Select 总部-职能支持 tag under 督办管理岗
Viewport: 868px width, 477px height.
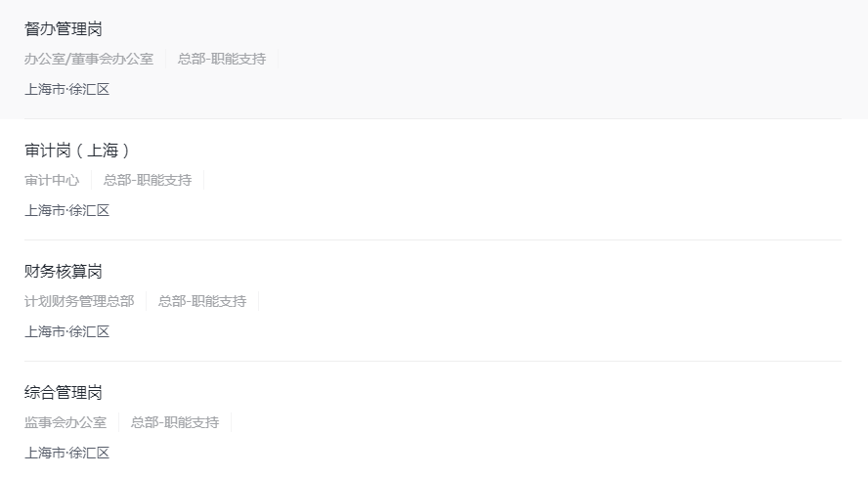pos(222,59)
